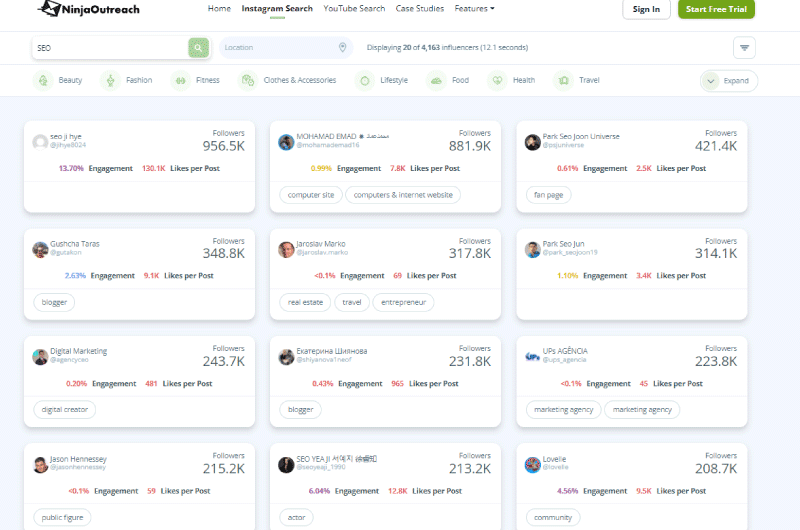The image size is (800, 530).
Task: Click the green search magnifier button
Action: coord(198,48)
